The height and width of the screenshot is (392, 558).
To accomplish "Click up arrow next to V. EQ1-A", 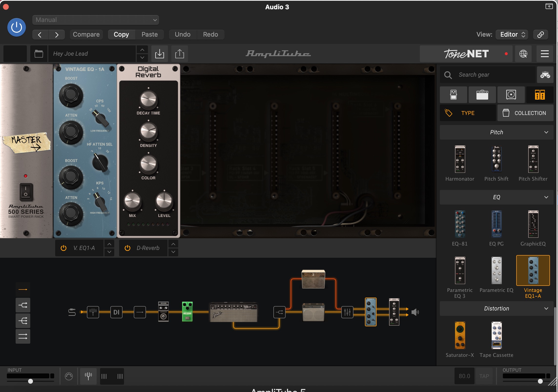I will [109, 244].
